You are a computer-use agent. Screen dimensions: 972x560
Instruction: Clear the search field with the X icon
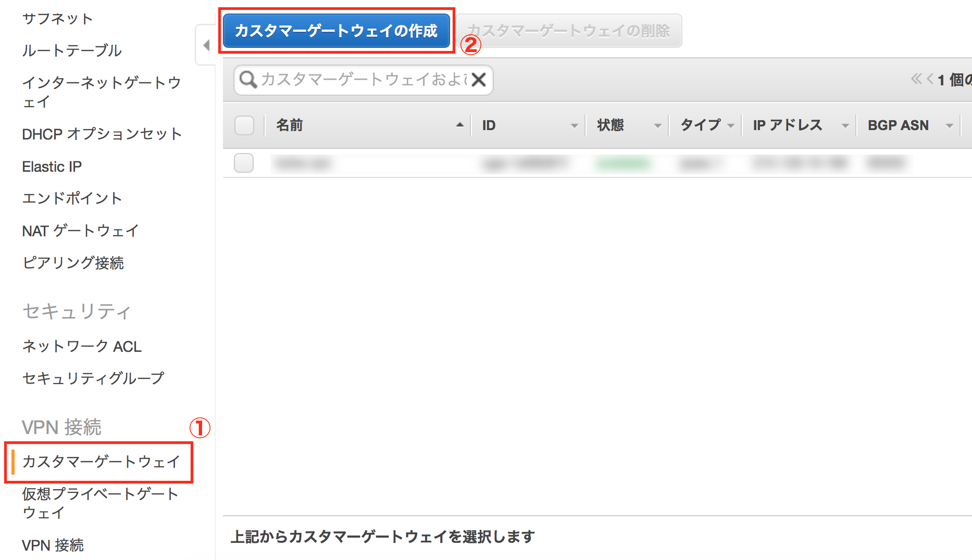(479, 80)
